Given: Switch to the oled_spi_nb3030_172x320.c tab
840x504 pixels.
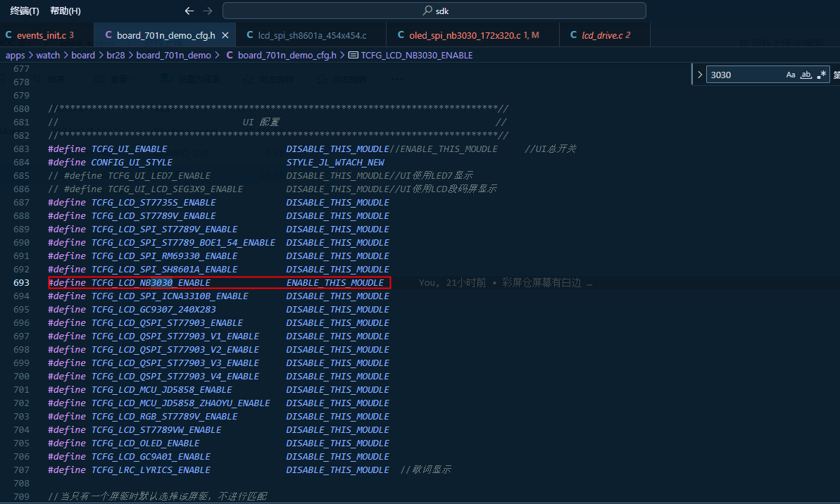Looking at the screenshot, I should point(465,35).
